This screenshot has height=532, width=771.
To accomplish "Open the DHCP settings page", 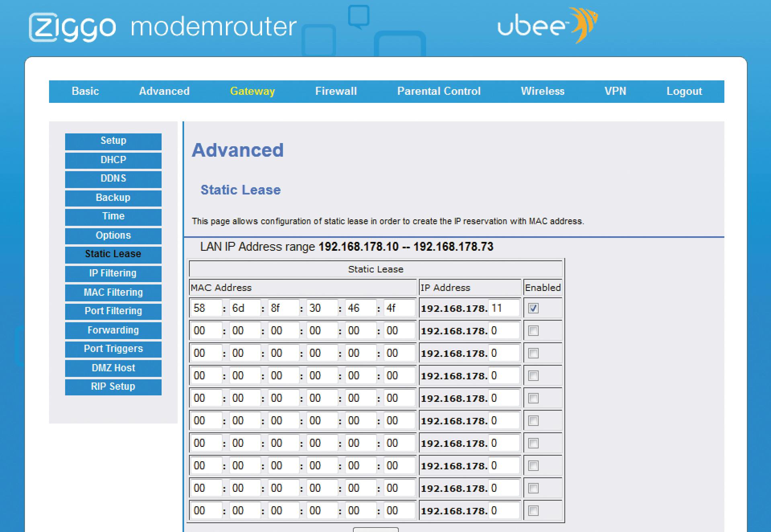I will (113, 160).
